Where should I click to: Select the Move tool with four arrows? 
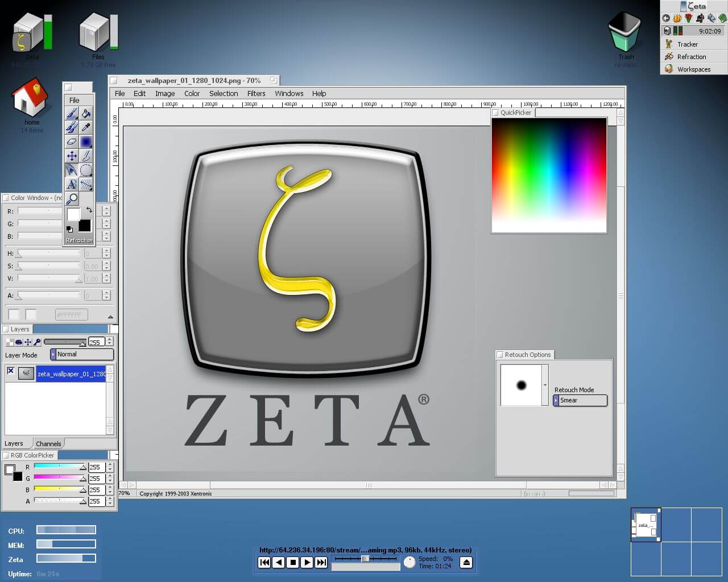(72, 156)
